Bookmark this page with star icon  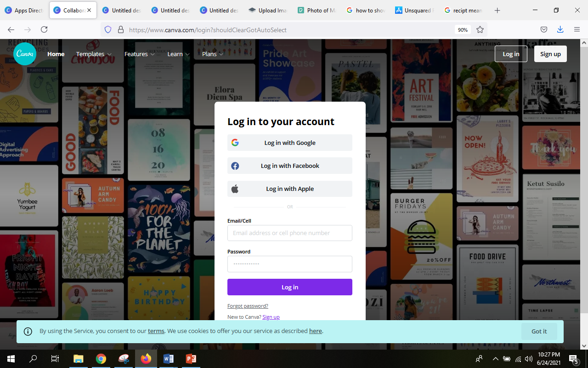[480, 29]
